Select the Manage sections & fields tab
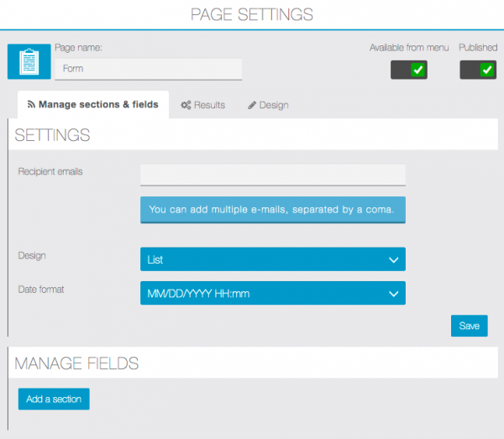The height and width of the screenshot is (439, 504). pos(93,105)
